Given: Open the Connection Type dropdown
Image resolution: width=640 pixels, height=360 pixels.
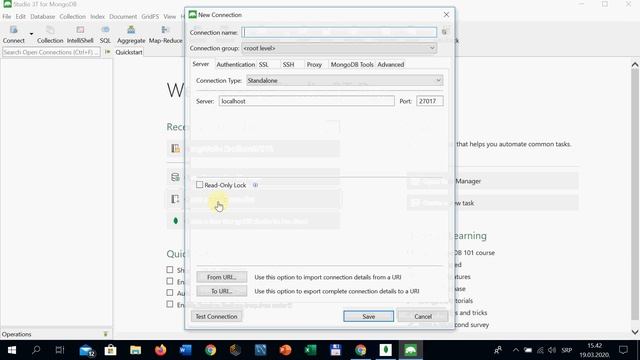Looking at the screenshot, I should click(438, 80).
